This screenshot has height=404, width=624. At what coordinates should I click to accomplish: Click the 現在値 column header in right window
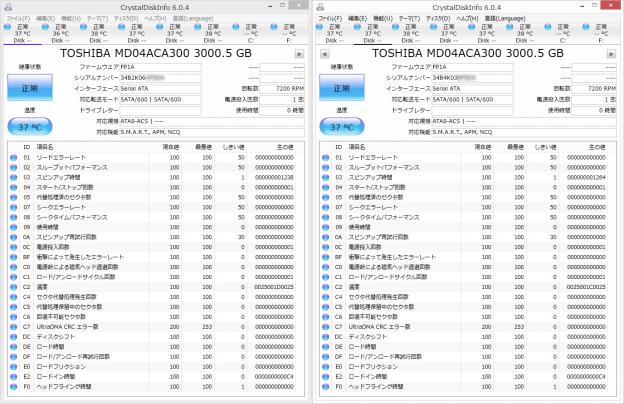coord(482,147)
